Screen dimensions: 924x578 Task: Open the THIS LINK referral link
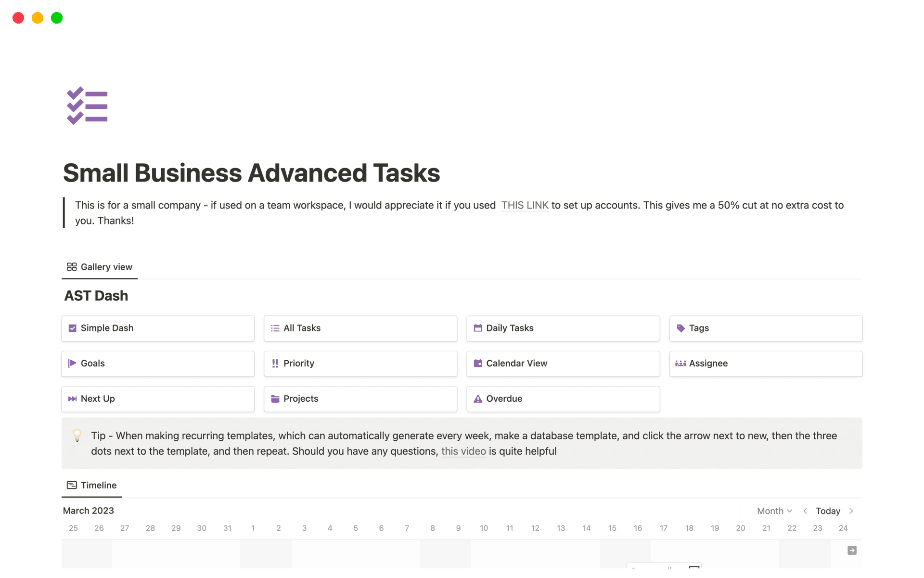tap(525, 205)
